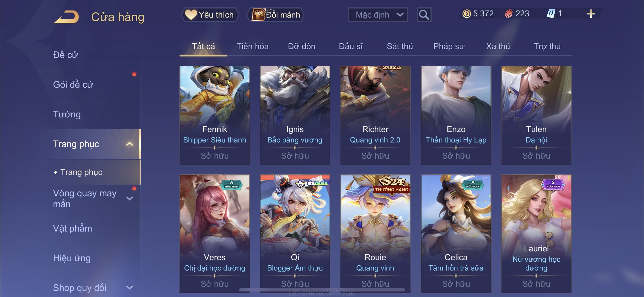644x297 pixels.
Task: Open Yêu thích heart favorites
Action: [210, 15]
